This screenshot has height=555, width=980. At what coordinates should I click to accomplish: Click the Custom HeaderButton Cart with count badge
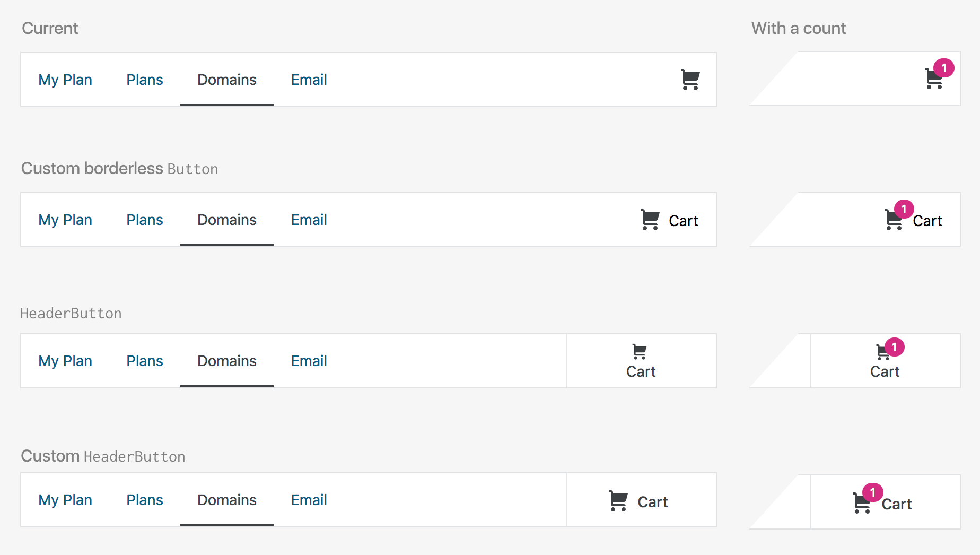pyautogui.click(x=885, y=502)
